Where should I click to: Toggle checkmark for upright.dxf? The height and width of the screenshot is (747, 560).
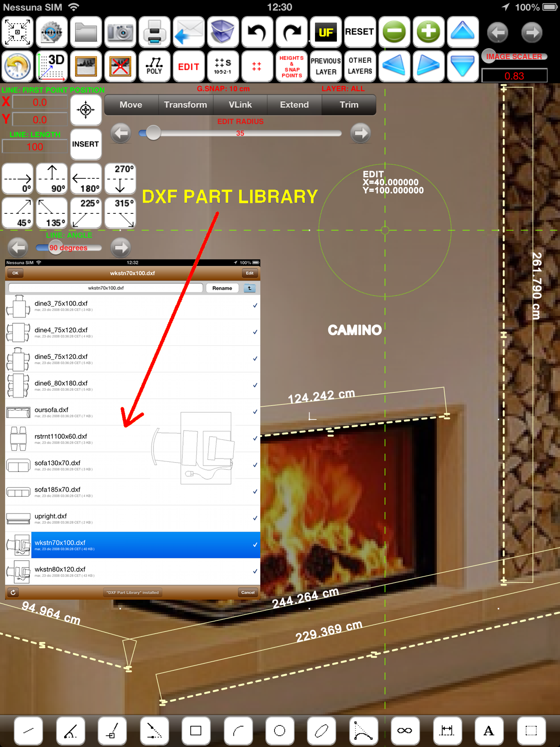click(x=255, y=518)
